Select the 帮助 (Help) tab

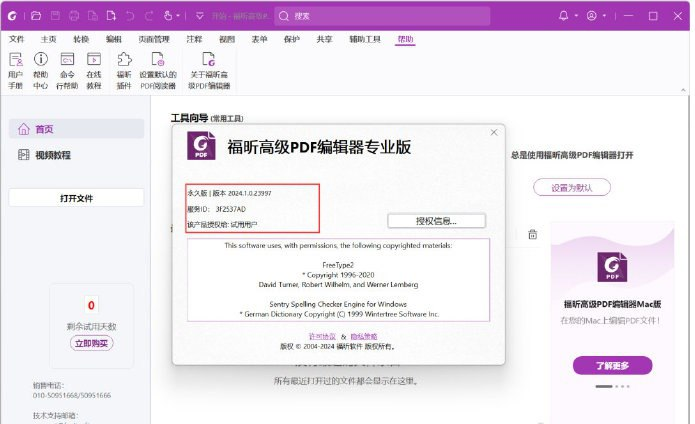point(405,39)
